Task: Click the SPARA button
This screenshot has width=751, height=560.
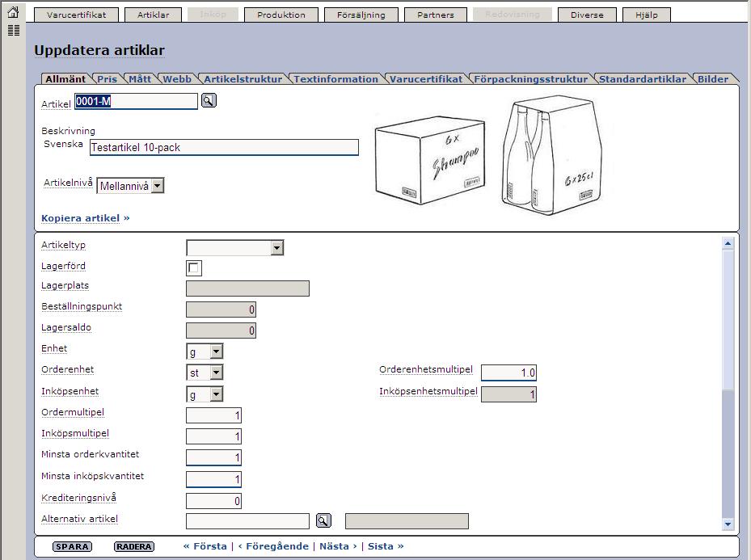Action: click(72, 546)
